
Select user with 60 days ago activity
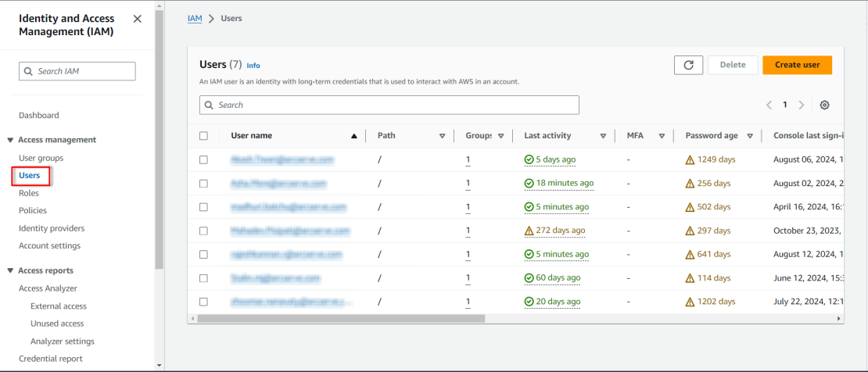(203, 278)
